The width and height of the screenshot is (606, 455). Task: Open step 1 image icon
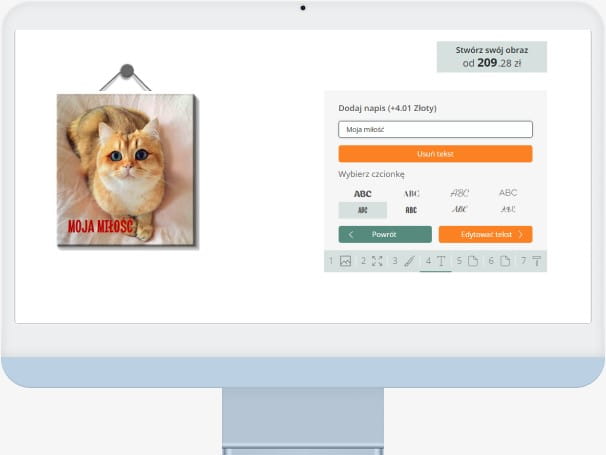345,261
